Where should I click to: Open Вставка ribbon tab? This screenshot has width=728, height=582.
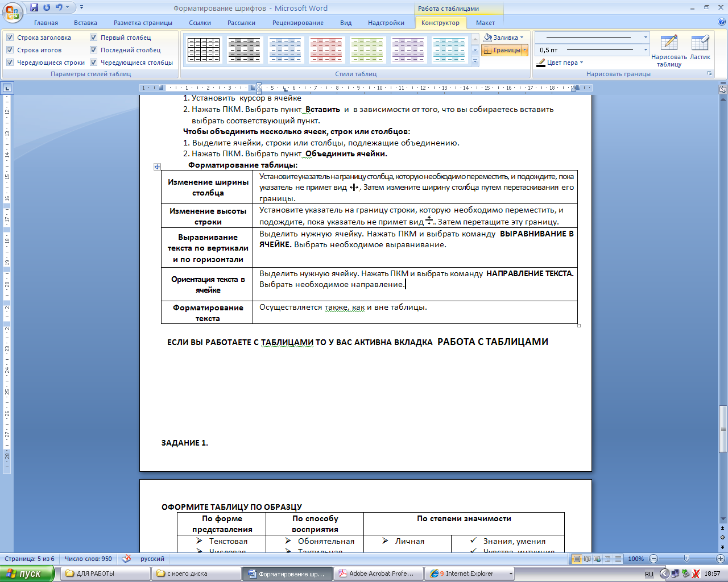[85, 23]
